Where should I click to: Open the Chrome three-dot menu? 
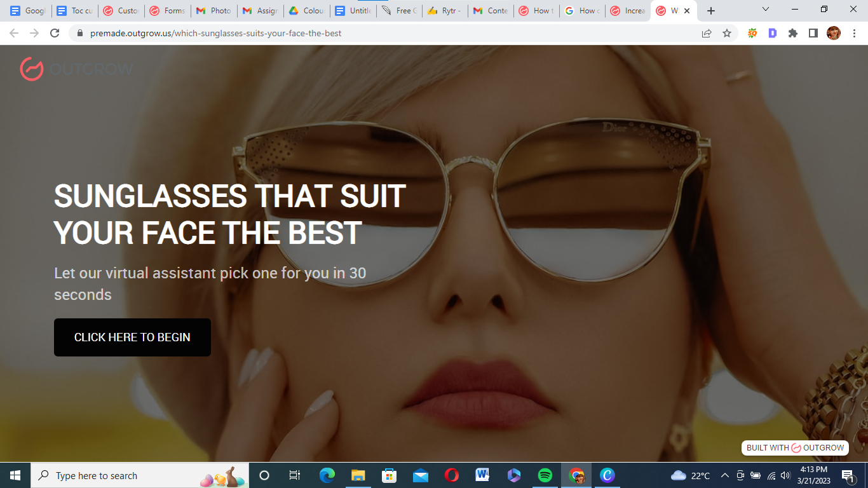pos(853,33)
